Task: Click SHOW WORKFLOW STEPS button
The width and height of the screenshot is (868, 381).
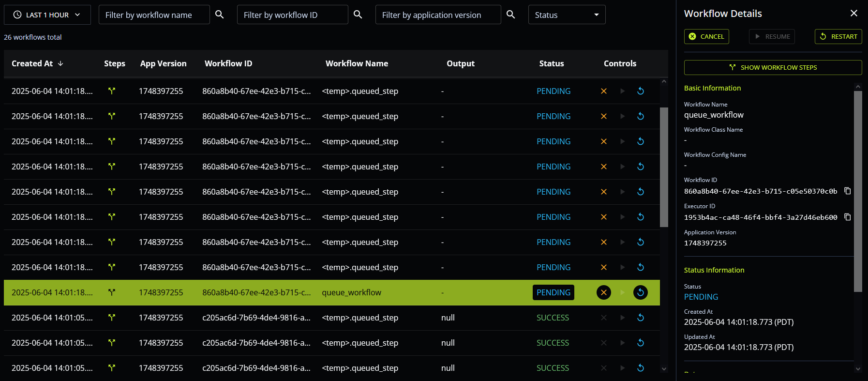Action: click(773, 67)
